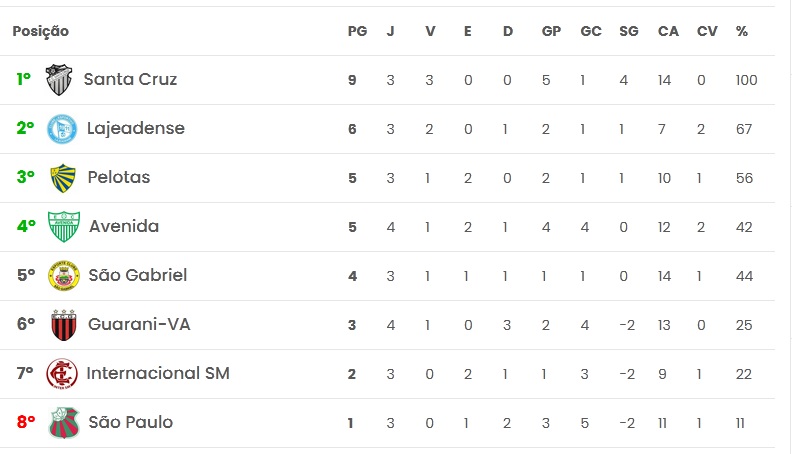792x454 pixels.
Task: Click the % percentage column header
Action: coord(741,31)
